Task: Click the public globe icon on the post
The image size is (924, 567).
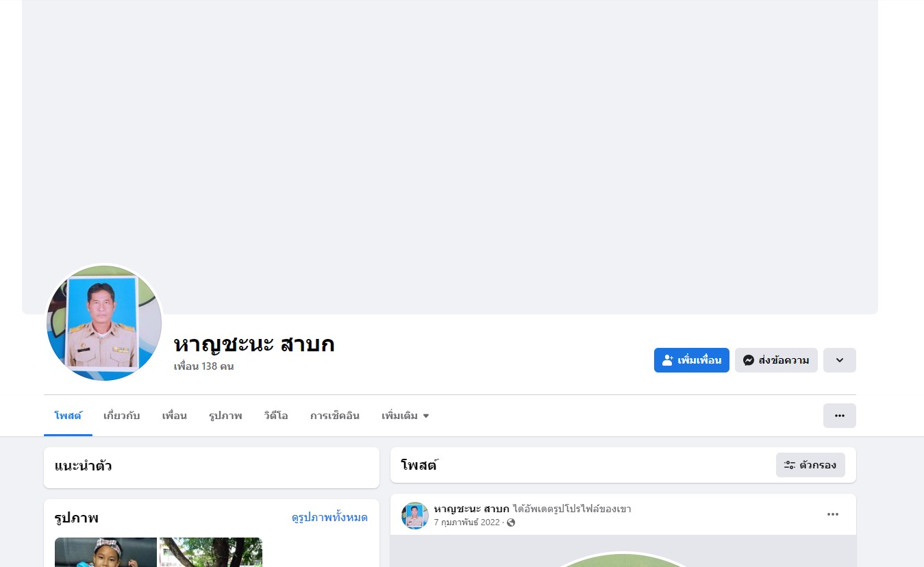Action: pyautogui.click(x=511, y=522)
